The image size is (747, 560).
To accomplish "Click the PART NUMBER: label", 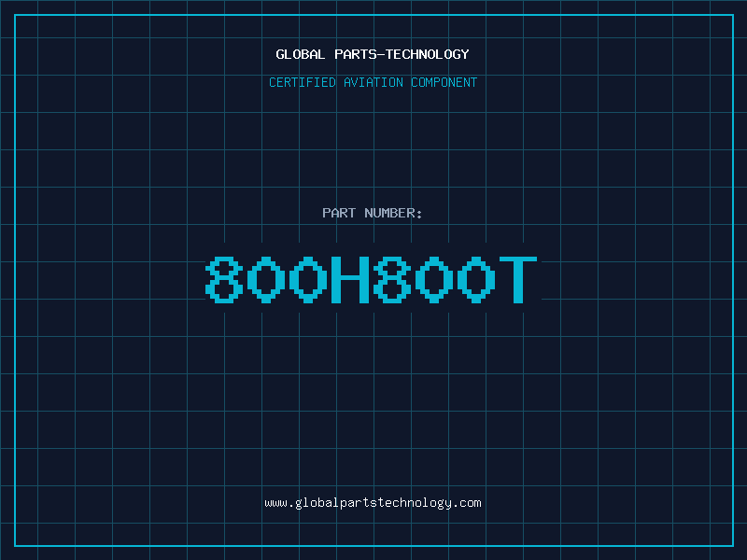I will click(373, 213).
